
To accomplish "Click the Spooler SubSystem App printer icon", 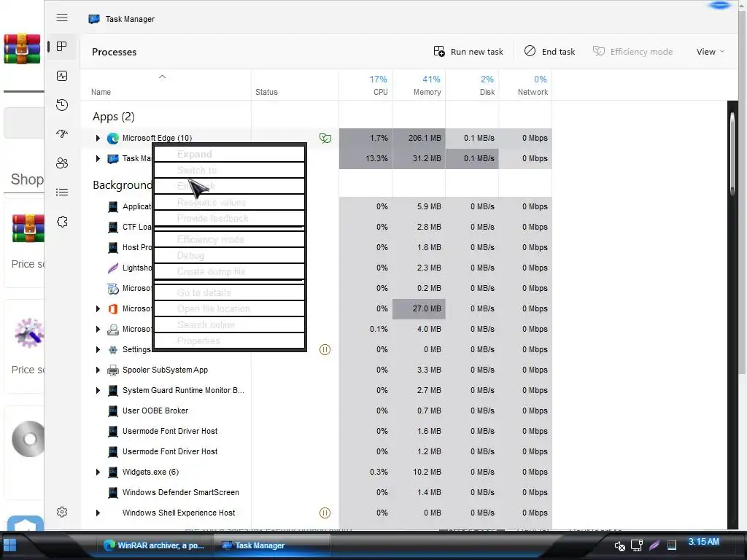I will pos(113,370).
